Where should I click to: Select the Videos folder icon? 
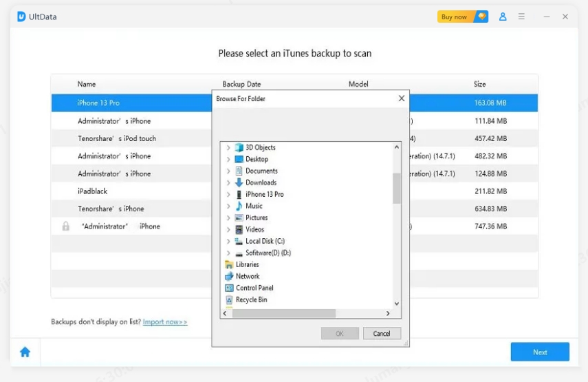click(x=239, y=229)
